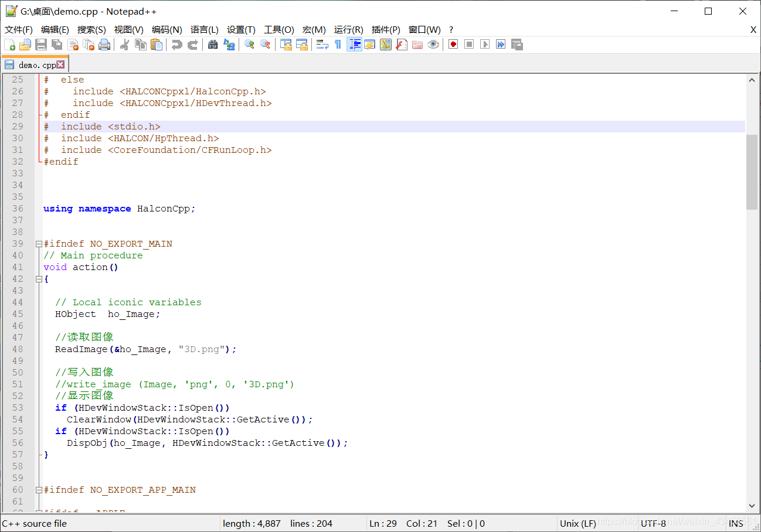
Task: Click the vertical scrollbar thumb
Action: (x=752, y=172)
